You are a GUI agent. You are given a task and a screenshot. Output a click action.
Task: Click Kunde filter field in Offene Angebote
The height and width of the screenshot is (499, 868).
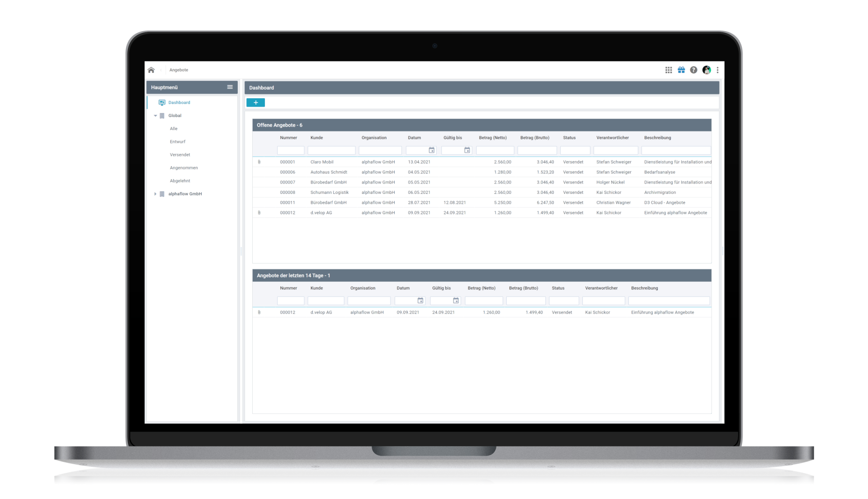tap(331, 151)
